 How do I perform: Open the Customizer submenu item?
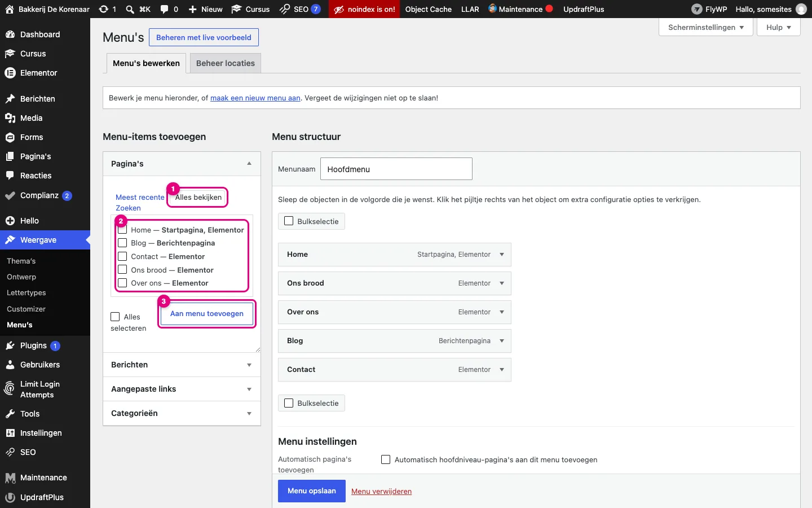click(x=26, y=309)
